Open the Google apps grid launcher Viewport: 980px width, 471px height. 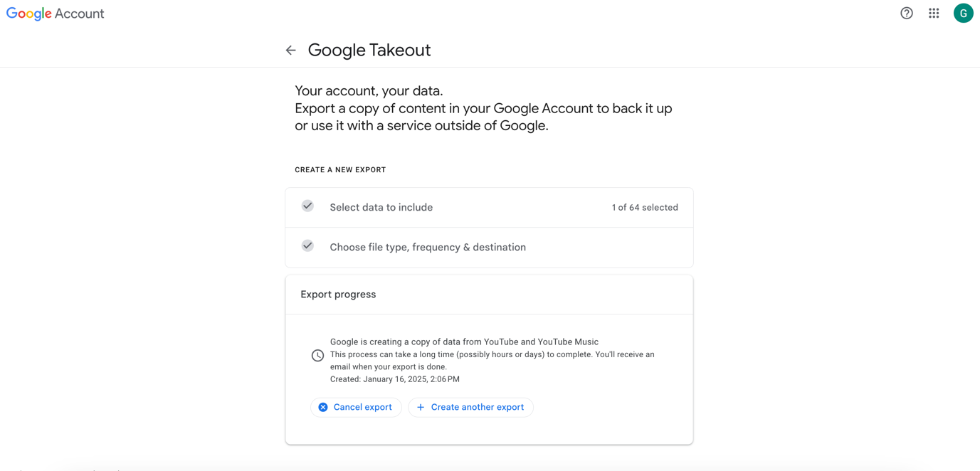[934, 14]
